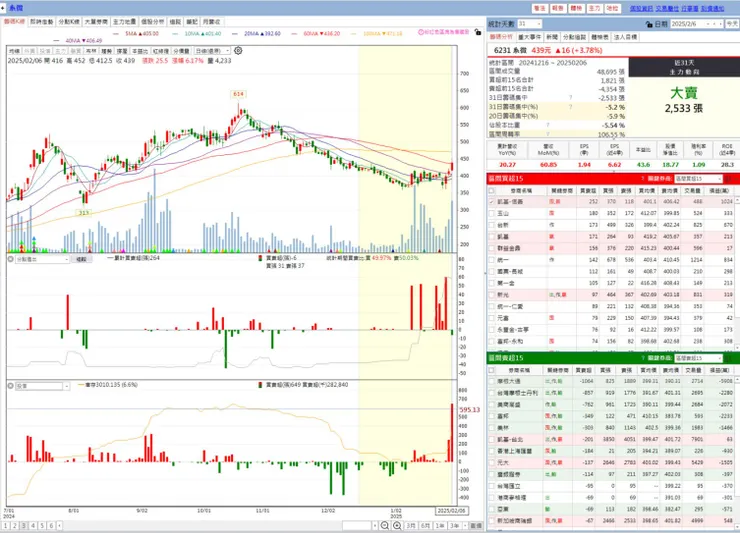Check the 摩根大通 seller checkbox

(491, 381)
